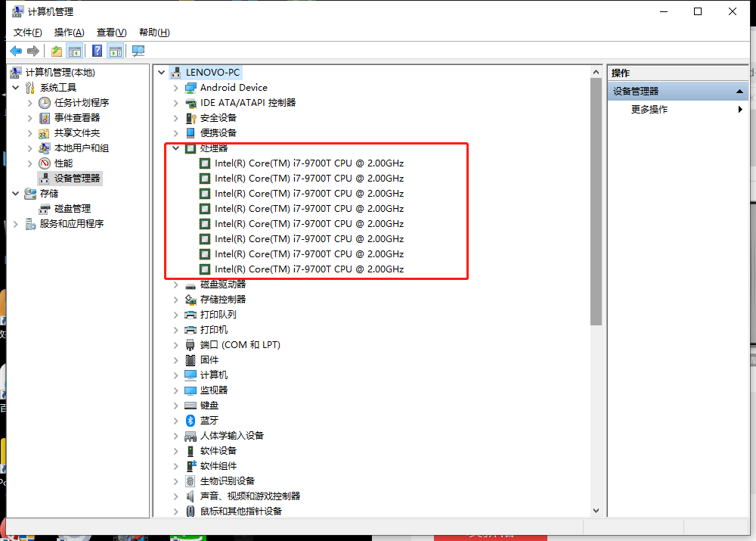
Task: Select 设备管理器 in the left tree
Action: [x=77, y=179]
